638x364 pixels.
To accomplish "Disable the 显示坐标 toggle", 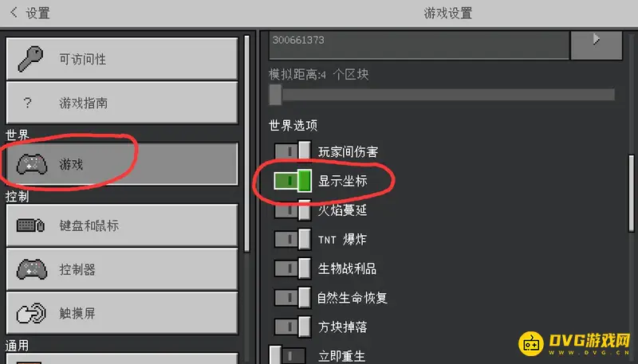I will click(293, 181).
